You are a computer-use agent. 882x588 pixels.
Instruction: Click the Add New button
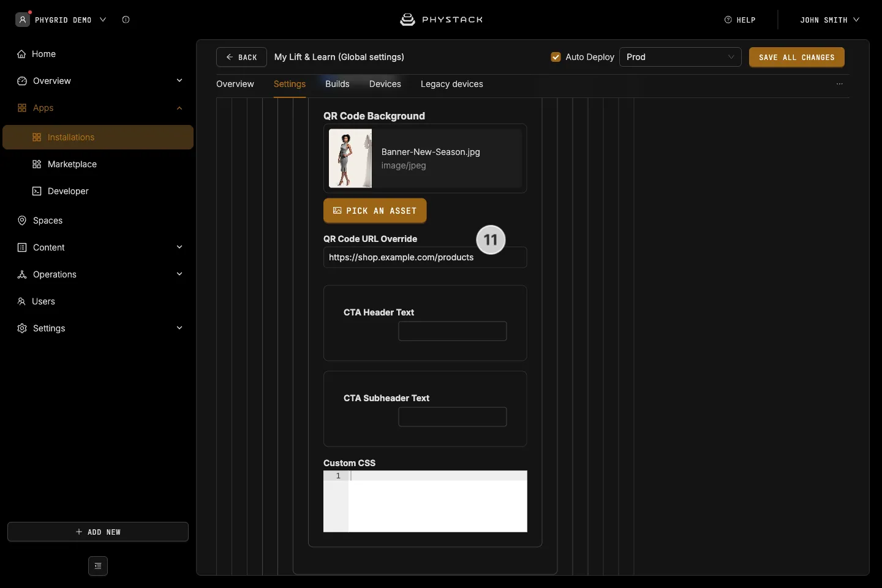click(98, 532)
